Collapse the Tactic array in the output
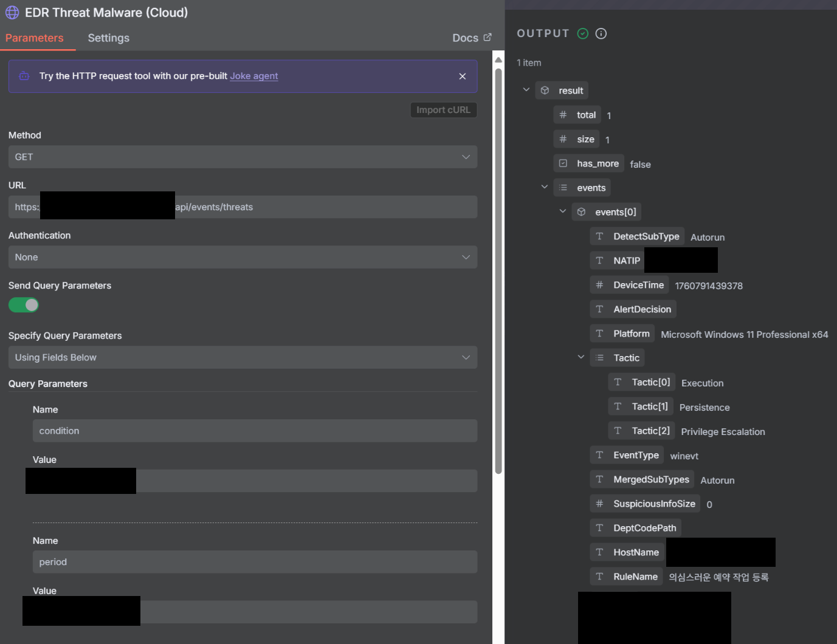 580,357
